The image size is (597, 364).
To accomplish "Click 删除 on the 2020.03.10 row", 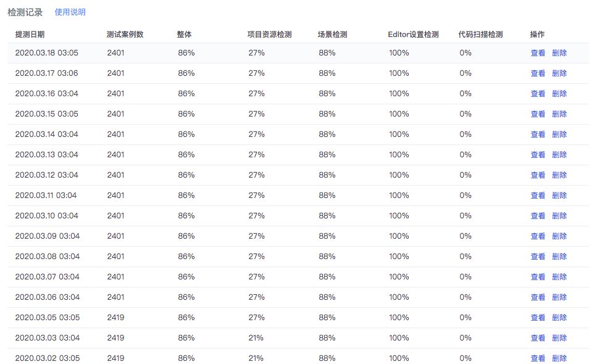I will click(559, 216).
